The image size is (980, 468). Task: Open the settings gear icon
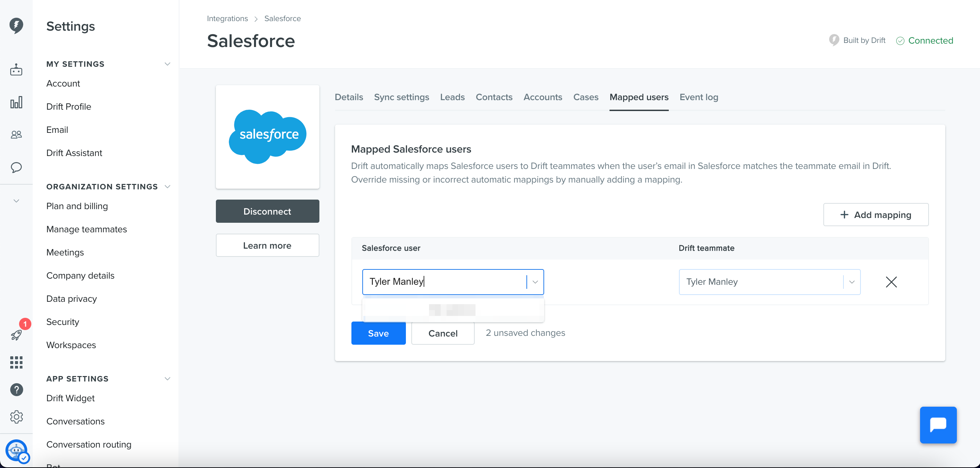pos(16,417)
